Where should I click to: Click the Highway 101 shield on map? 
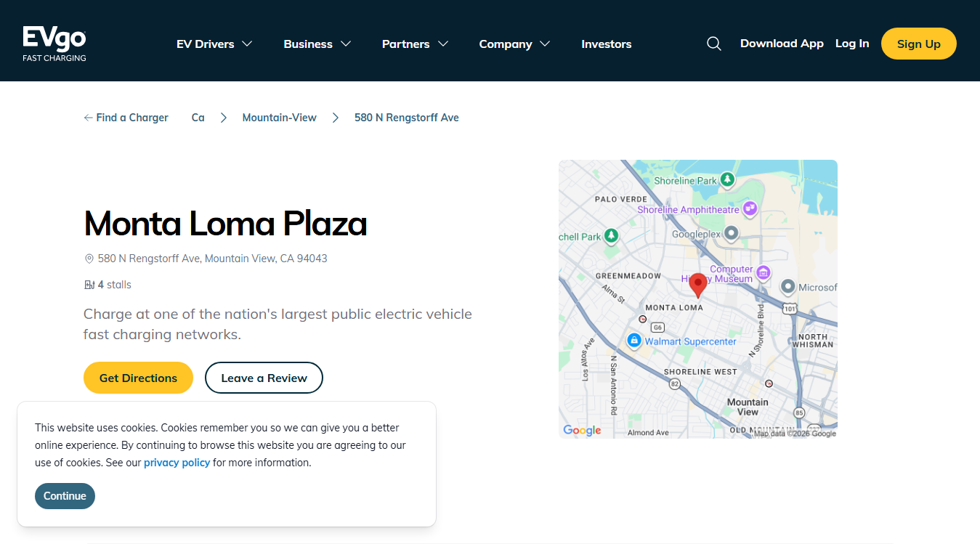click(x=790, y=309)
